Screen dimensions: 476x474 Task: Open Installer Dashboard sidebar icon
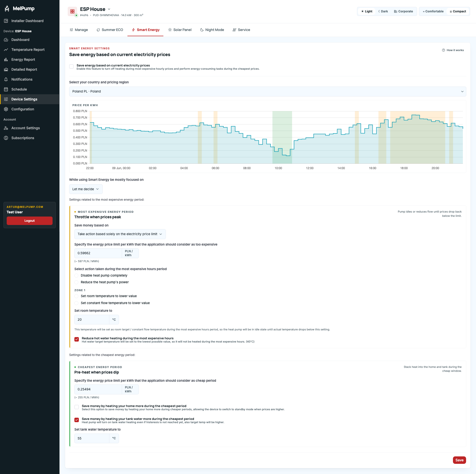point(6,21)
